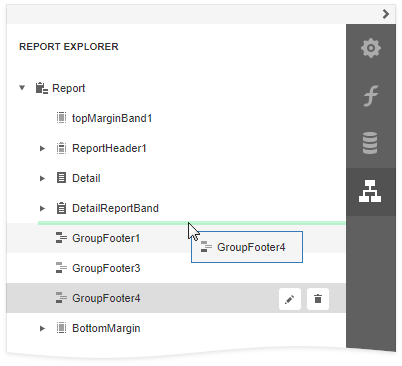The width and height of the screenshot is (402, 366).
Task: Click the BottomMargin band icon
Action: click(x=61, y=328)
